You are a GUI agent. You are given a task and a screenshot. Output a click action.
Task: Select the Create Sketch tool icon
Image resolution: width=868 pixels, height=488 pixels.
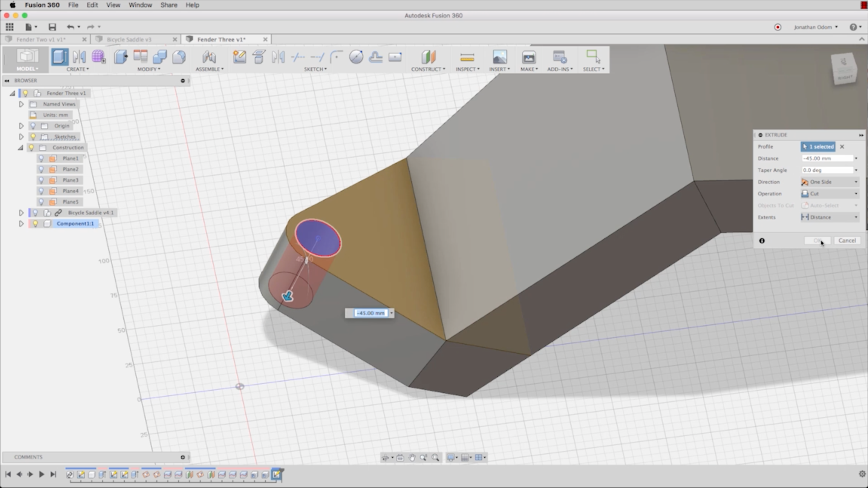[239, 57]
